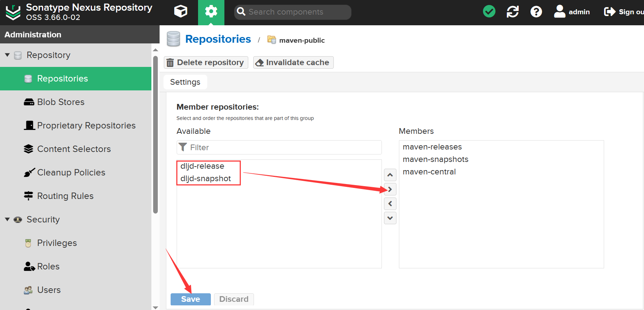644x310 pixels.
Task: Click the move-down arrow for members
Action: pos(390,218)
